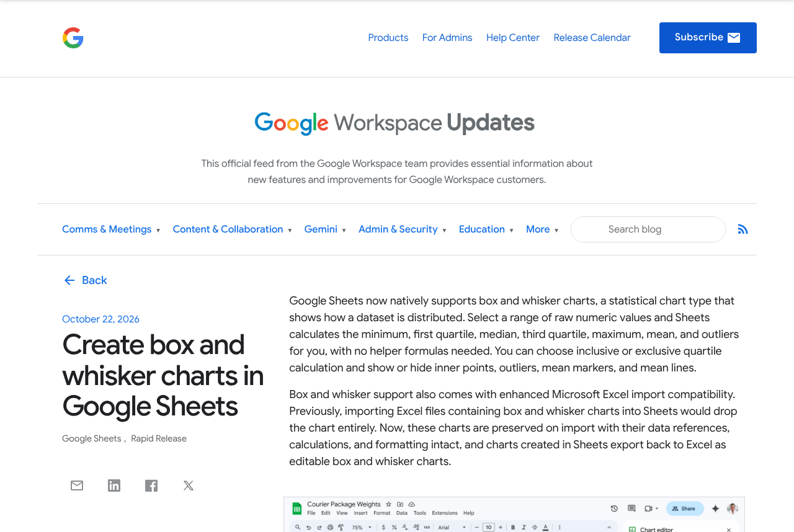Open the Help Center link
This screenshot has width=794, height=532.
[x=513, y=38]
